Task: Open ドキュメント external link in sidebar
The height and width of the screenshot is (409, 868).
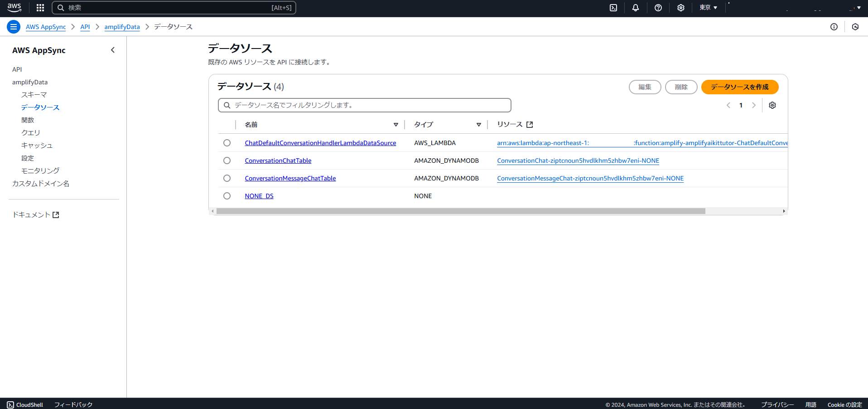Action: click(36, 215)
